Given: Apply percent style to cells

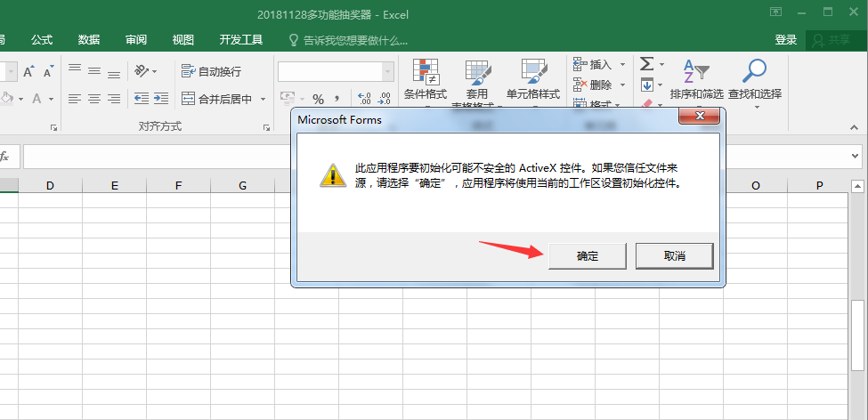Looking at the screenshot, I should 319,99.
